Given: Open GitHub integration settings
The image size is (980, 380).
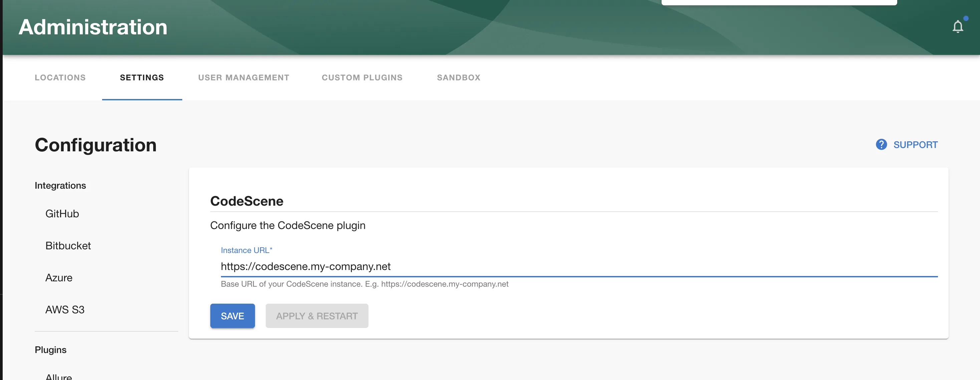Looking at the screenshot, I should pyautogui.click(x=62, y=213).
